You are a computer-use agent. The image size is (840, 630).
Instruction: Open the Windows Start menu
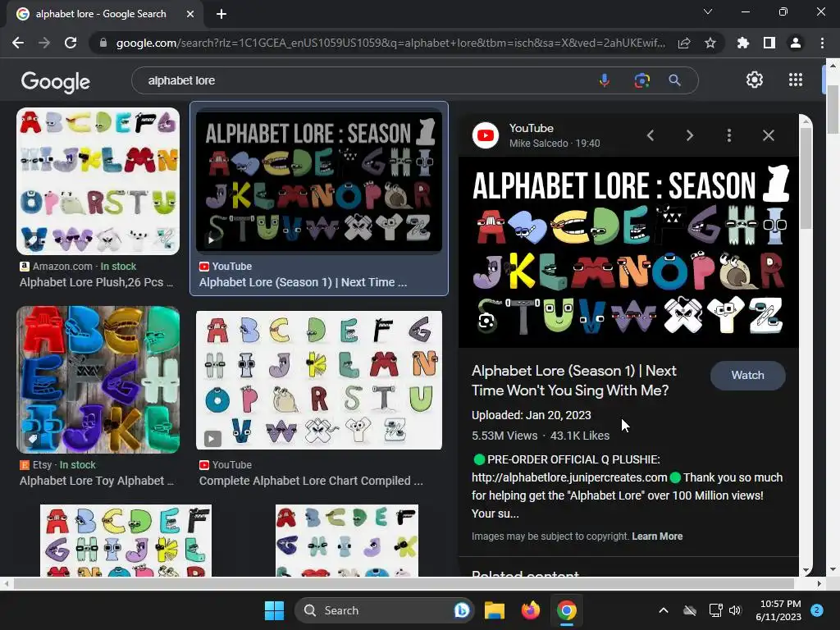pos(274,610)
